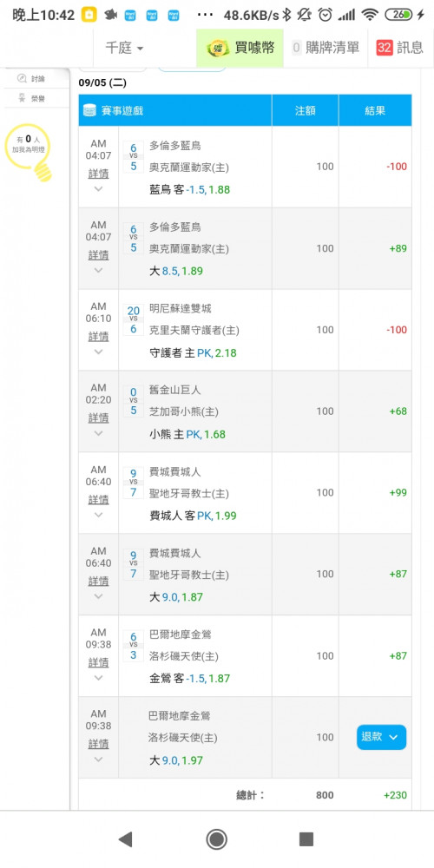The height and width of the screenshot is (868, 434).
Task: Click the 討論 discussion sidebar icon
Action: [x=23, y=78]
